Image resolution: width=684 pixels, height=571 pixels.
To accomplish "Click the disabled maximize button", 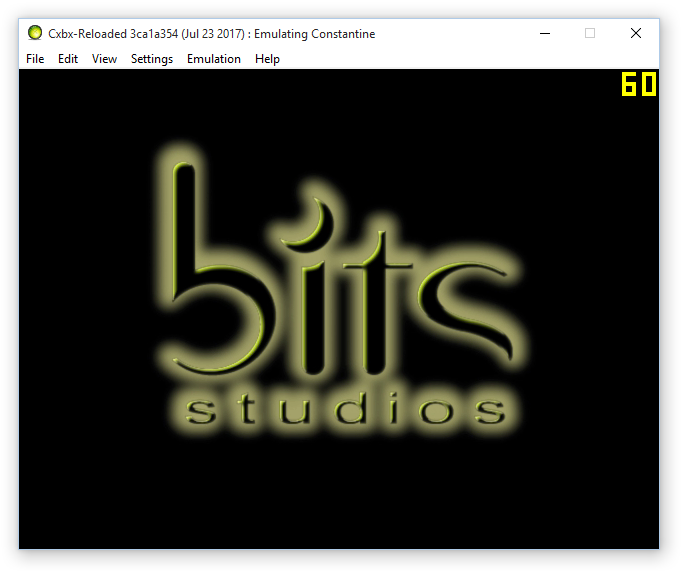I will point(590,33).
